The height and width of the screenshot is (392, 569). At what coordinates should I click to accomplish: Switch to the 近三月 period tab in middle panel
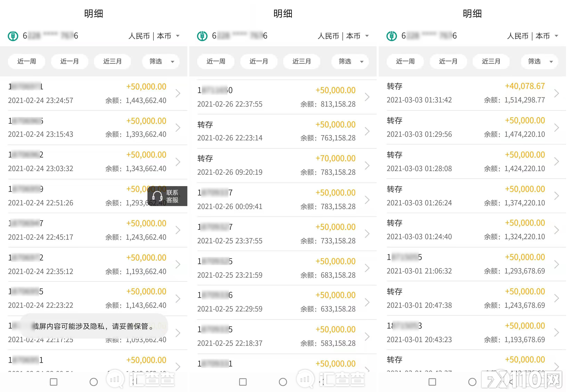[x=302, y=61]
